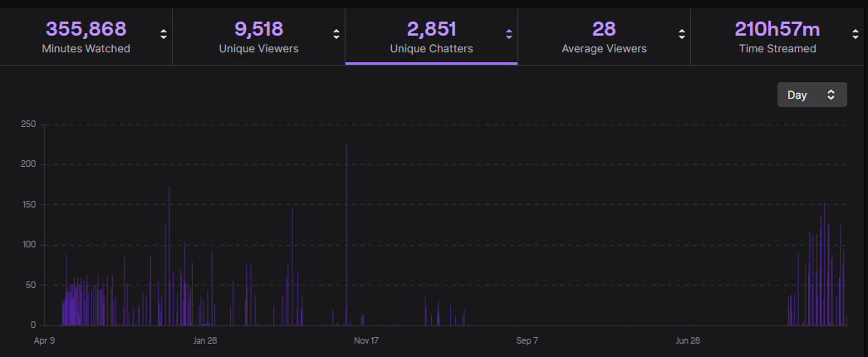Click the Jun 28 axis date label
868x357 pixels.
(x=688, y=340)
